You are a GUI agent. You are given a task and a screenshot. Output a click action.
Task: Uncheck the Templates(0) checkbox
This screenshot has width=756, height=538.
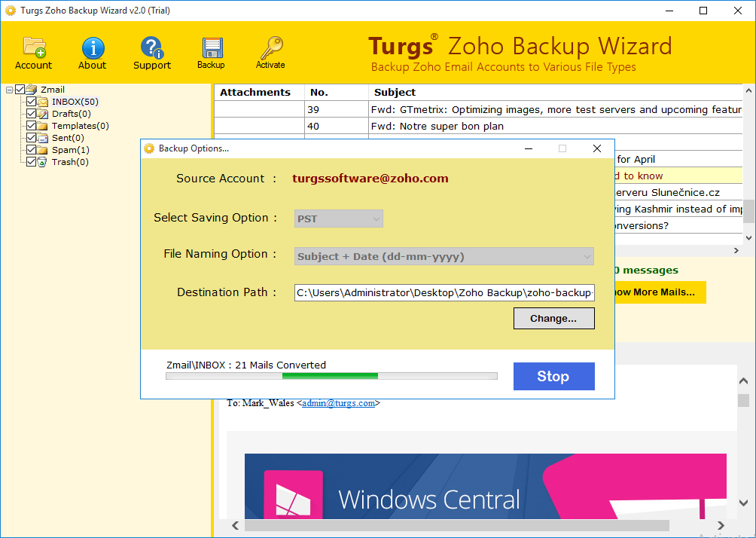pos(32,125)
